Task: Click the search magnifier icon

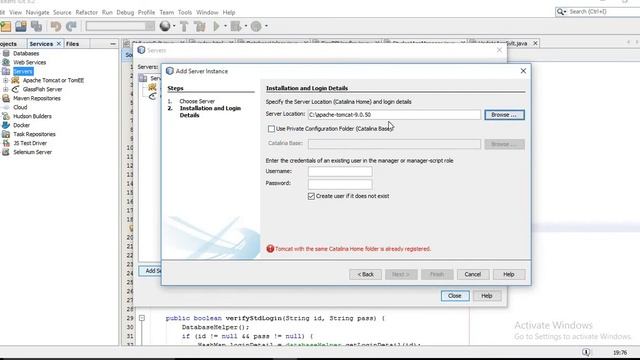Action: click(561, 12)
